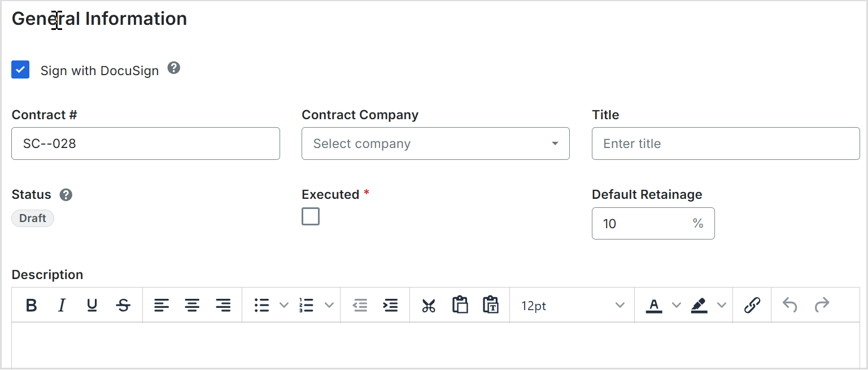Open text color picker arrow
868x370 pixels.
click(x=676, y=306)
